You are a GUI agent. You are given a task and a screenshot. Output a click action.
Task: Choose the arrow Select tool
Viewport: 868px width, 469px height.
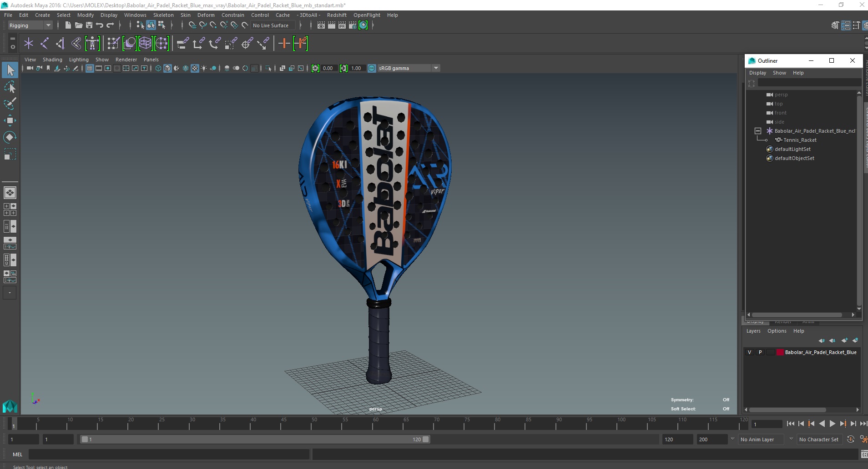point(10,70)
